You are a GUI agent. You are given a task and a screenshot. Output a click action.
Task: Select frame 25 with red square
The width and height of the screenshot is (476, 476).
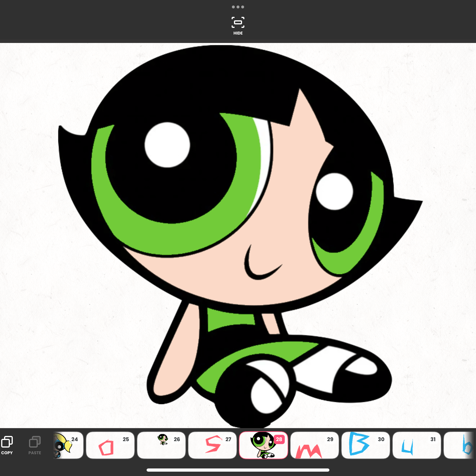[x=110, y=445]
